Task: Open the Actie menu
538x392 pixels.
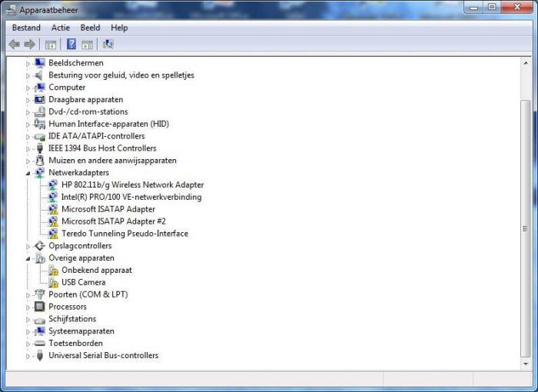Action: [61, 28]
